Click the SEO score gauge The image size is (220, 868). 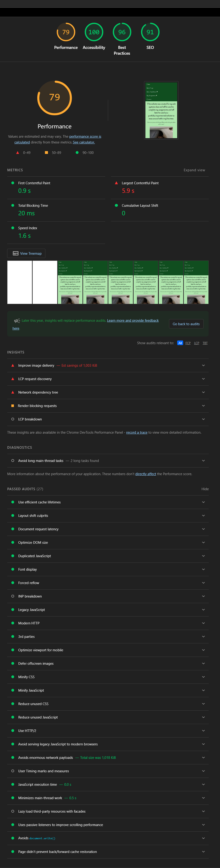click(x=150, y=32)
